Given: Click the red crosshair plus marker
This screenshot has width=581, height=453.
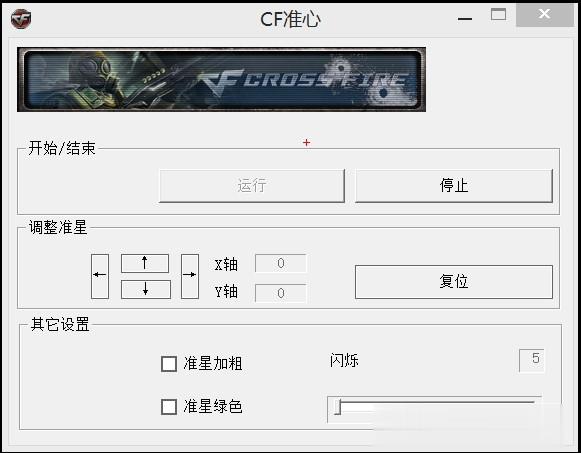Looking at the screenshot, I should tap(306, 143).
